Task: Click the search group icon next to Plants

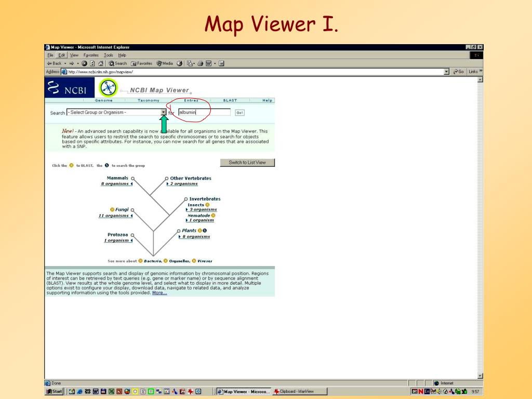Action: coord(205,230)
